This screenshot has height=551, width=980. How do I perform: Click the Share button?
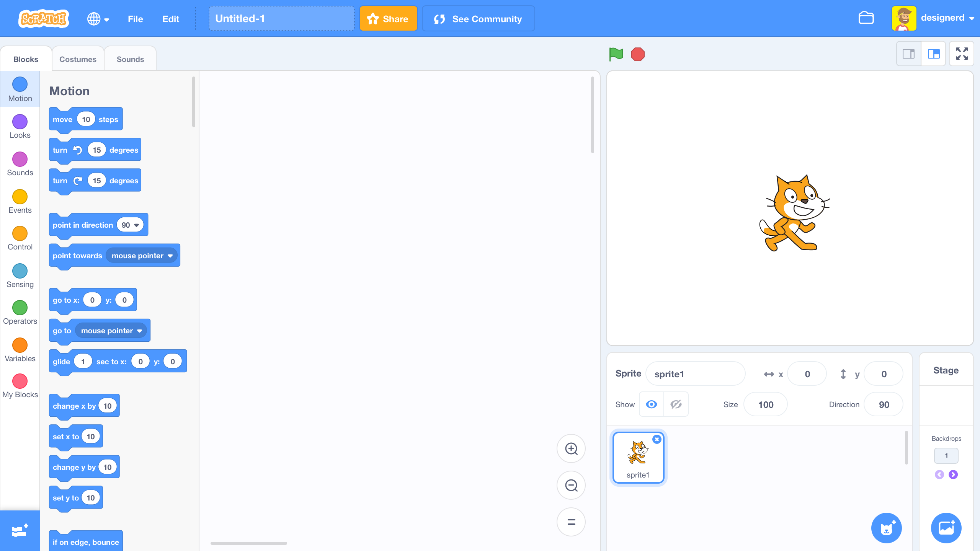click(388, 18)
